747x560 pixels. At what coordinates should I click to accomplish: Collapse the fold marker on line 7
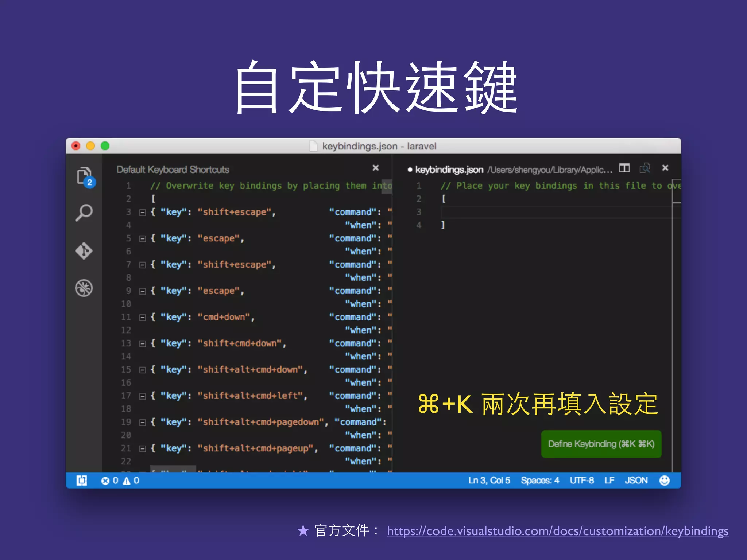tap(143, 265)
